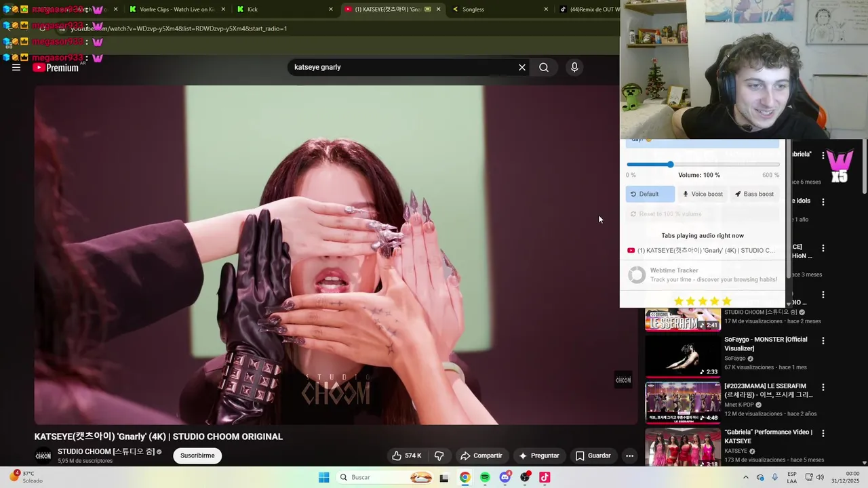Open options for SoFaygo MONSTER video
The width and height of the screenshot is (868, 488).
[x=823, y=341]
